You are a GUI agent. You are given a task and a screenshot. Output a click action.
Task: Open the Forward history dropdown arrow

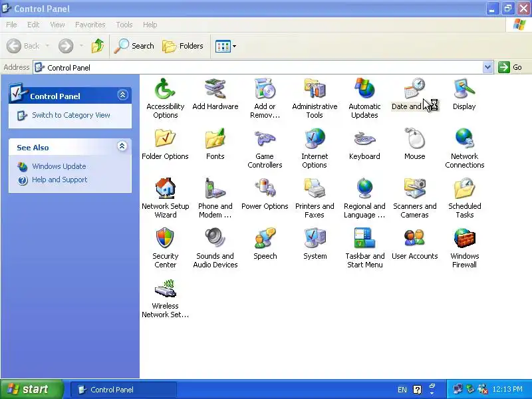point(81,46)
